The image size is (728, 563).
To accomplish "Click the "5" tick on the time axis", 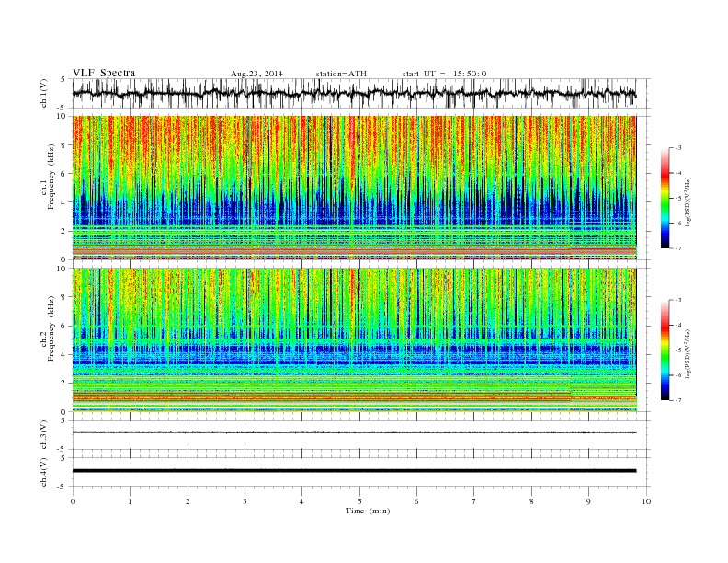I will 359,501.
